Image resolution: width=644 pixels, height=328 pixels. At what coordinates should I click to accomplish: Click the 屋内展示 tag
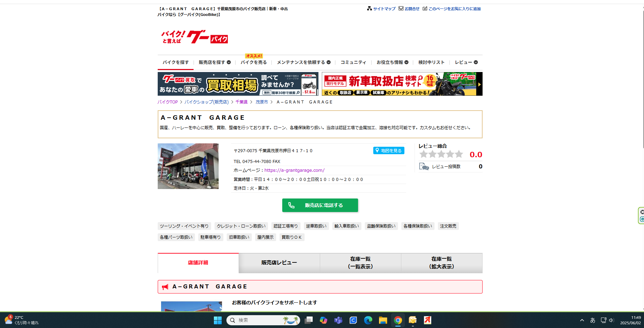tap(266, 237)
